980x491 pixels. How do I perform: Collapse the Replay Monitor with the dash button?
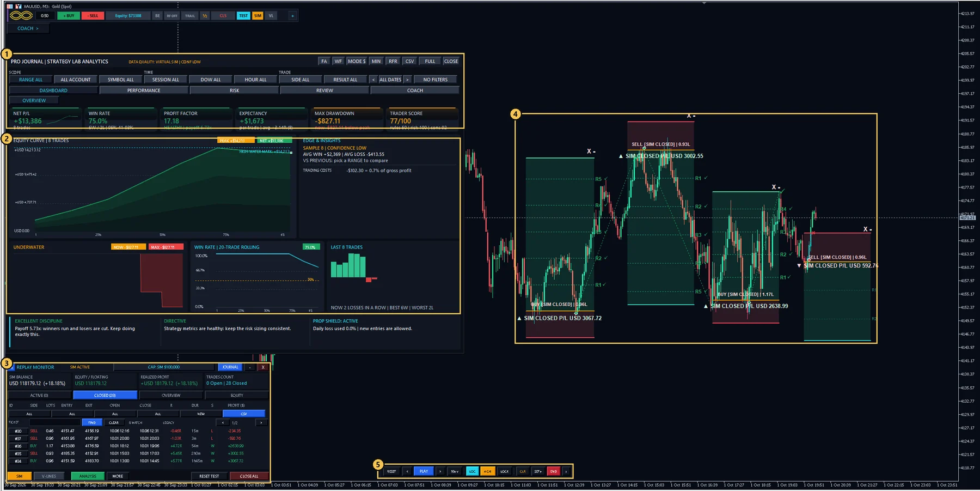pos(250,367)
